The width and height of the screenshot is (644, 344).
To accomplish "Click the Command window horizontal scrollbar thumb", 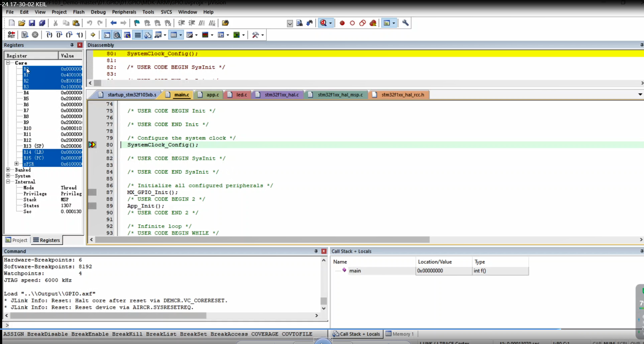I will [x=108, y=316].
